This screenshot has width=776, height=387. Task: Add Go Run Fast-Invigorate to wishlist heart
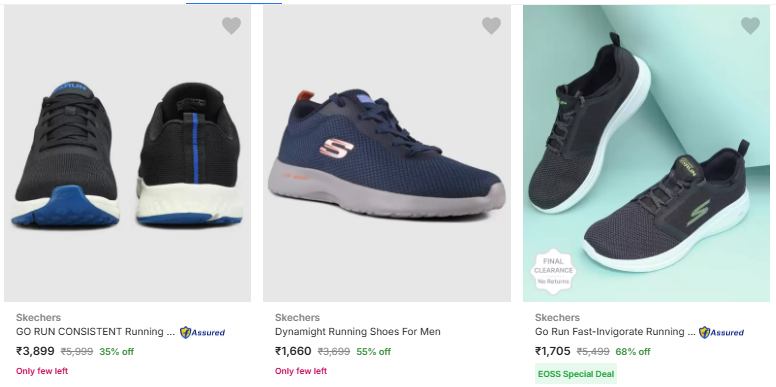(750, 26)
